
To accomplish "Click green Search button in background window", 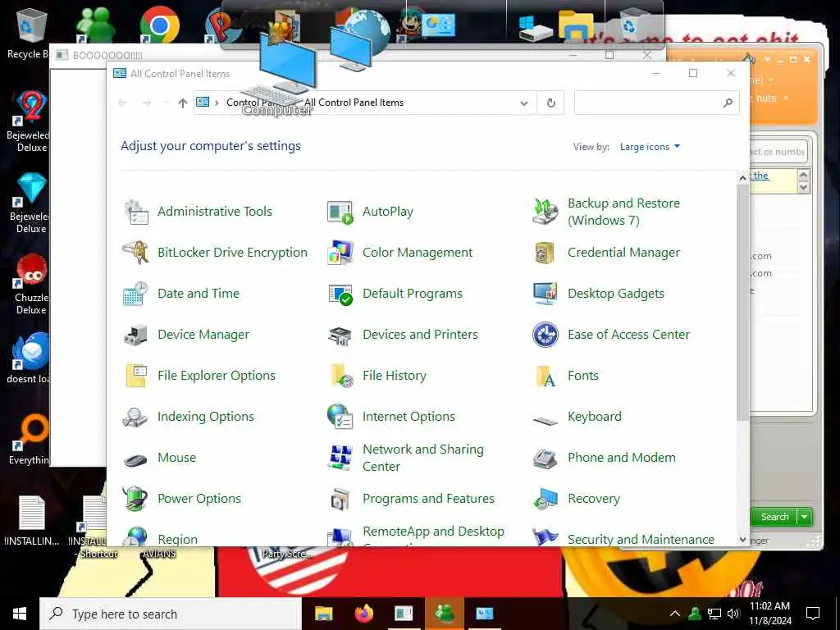I will (x=774, y=517).
